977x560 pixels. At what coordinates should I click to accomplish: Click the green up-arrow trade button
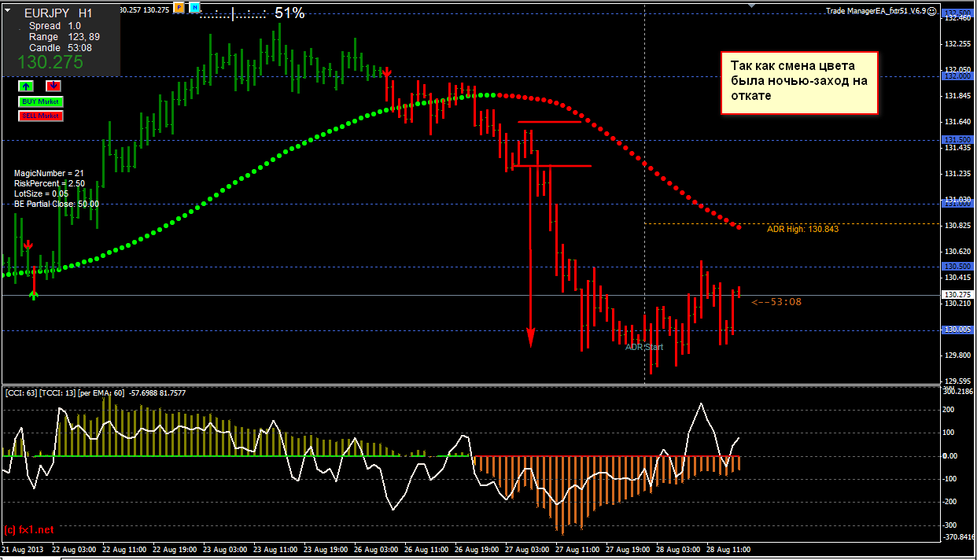pos(26,86)
